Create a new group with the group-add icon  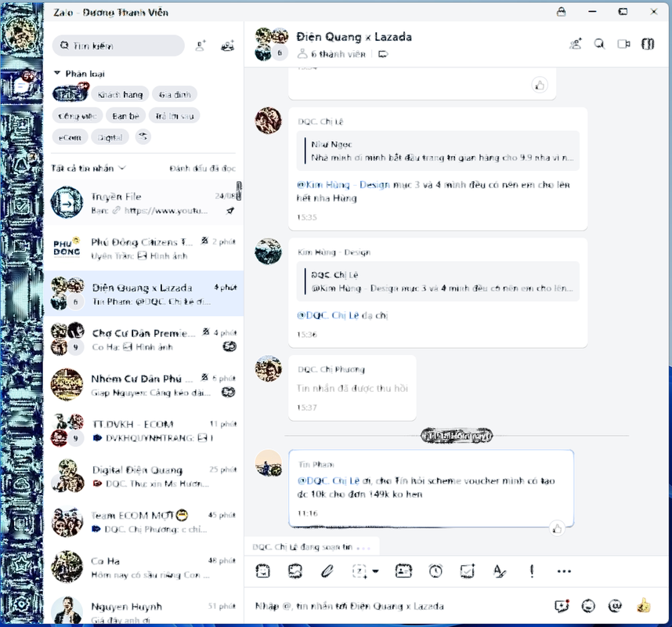228,45
